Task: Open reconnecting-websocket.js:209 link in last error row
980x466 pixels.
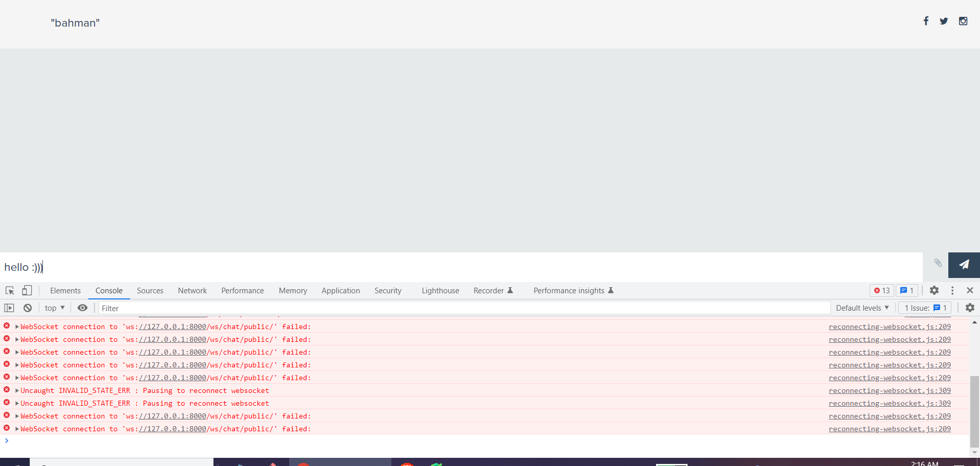Action: pyautogui.click(x=890, y=429)
